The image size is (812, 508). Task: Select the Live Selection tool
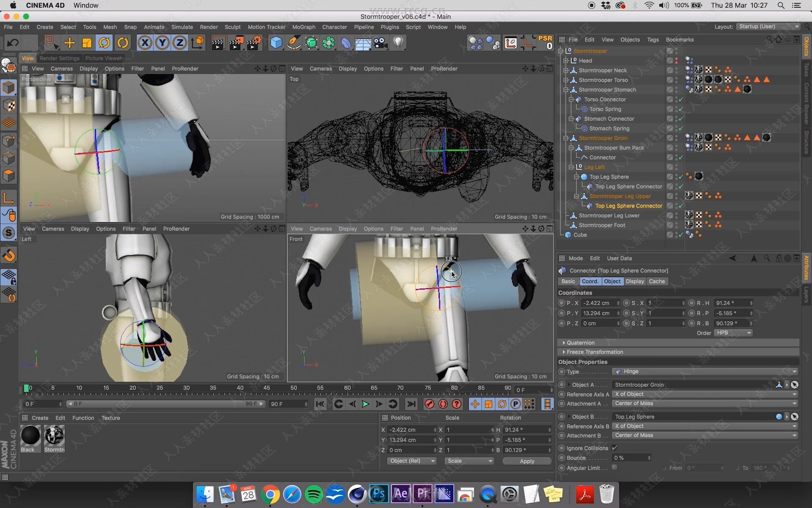click(51, 42)
